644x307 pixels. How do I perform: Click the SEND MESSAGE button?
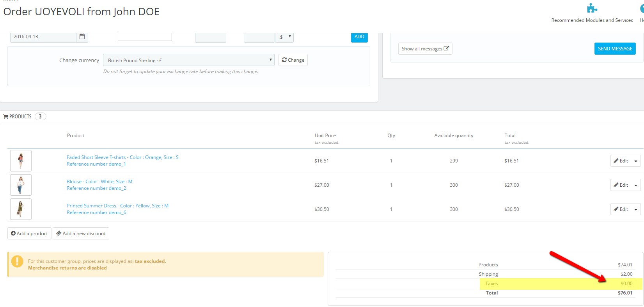pyautogui.click(x=615, y=49)
